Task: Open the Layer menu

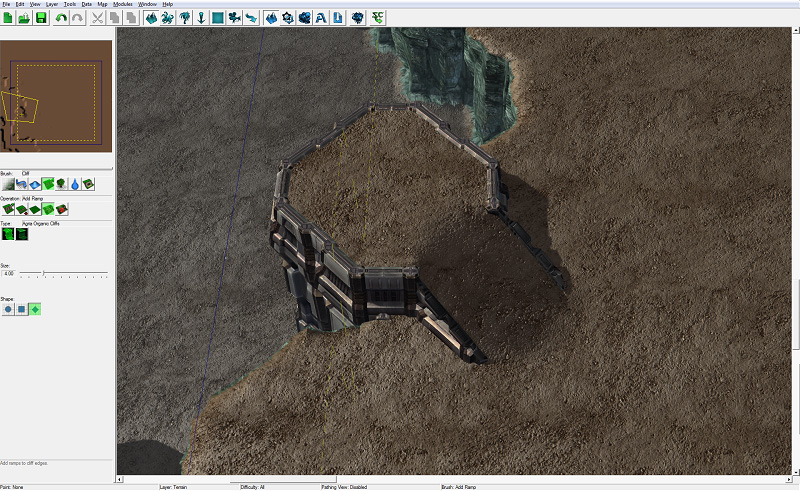Action: (52, 4)
